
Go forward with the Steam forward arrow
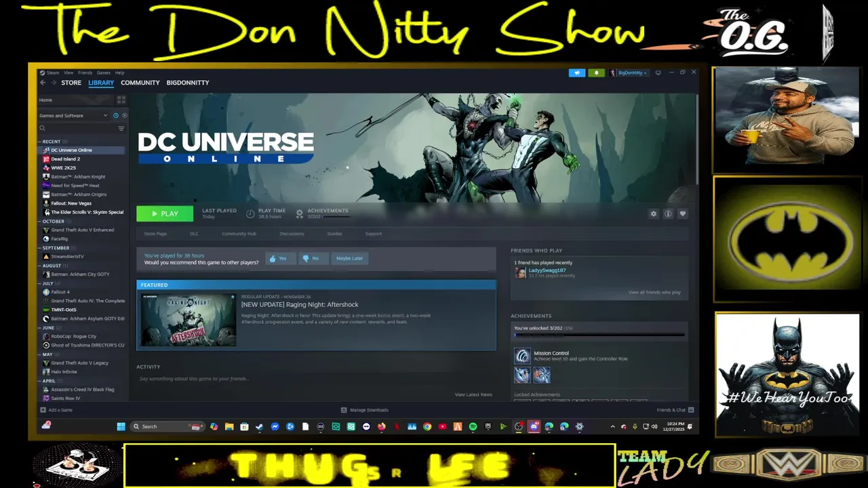pos(54,83)
